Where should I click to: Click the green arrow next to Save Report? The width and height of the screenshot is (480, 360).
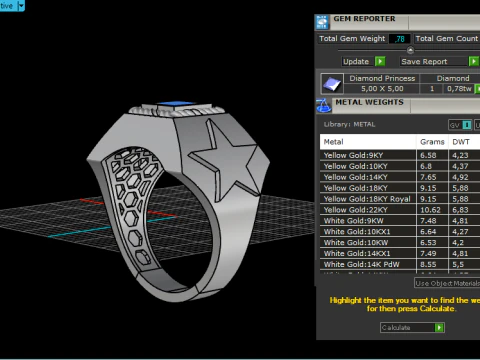coord(474,61)
